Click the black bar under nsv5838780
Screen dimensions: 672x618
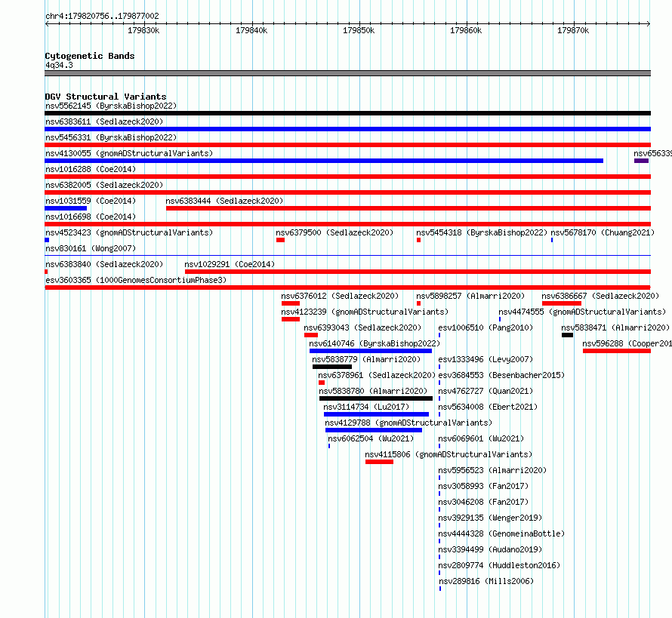pyautogui.click(x=376, y=398)
